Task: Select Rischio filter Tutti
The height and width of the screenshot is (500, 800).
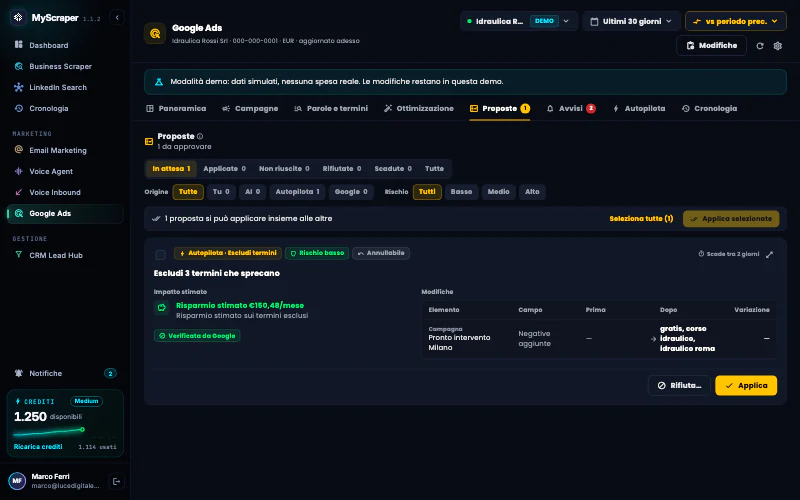Action: pos(427,192)
